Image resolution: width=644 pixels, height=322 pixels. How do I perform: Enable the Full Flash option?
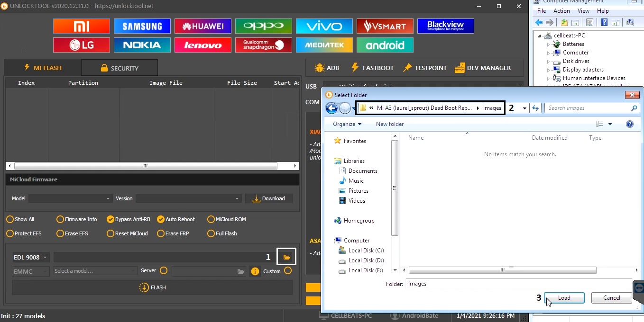click(222, 233)
